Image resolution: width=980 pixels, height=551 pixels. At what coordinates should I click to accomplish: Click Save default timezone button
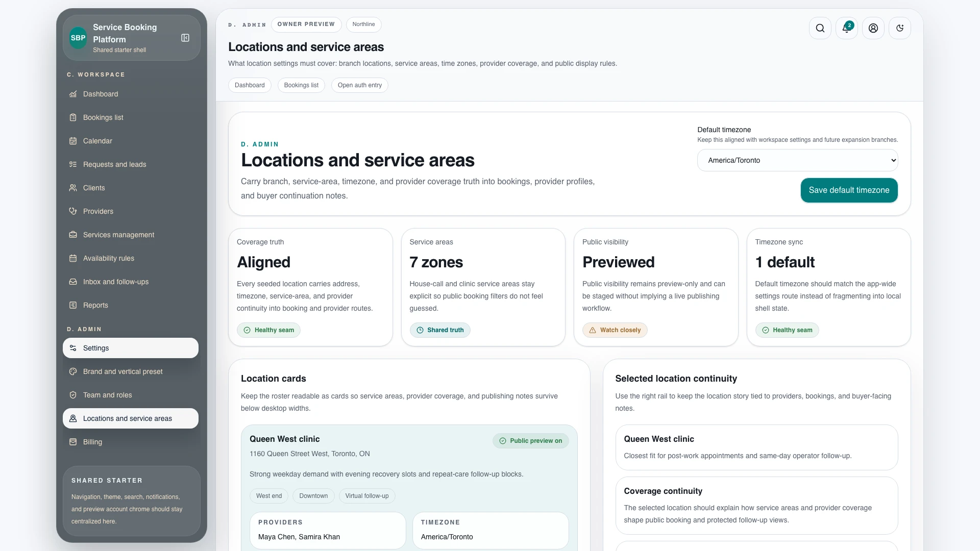point(849,190)
